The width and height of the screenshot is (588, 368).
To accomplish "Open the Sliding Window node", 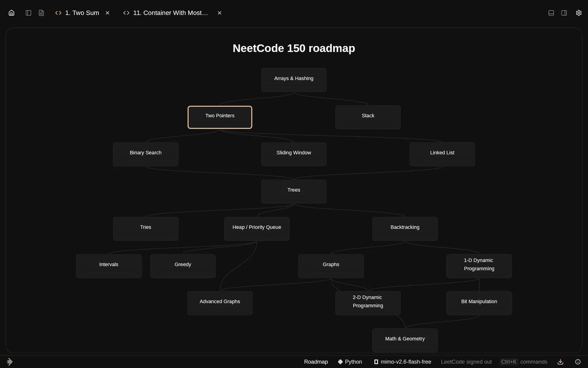I will 294,154.
